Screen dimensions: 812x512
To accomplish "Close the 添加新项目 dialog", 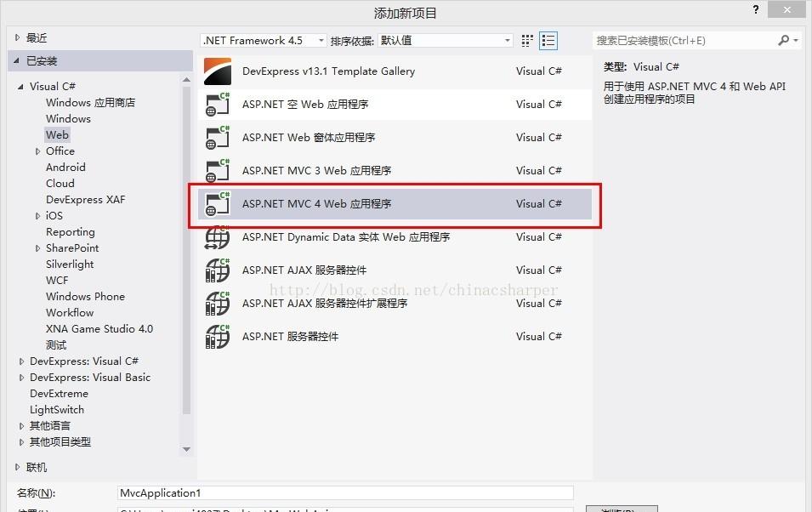I will click(786, 9).
